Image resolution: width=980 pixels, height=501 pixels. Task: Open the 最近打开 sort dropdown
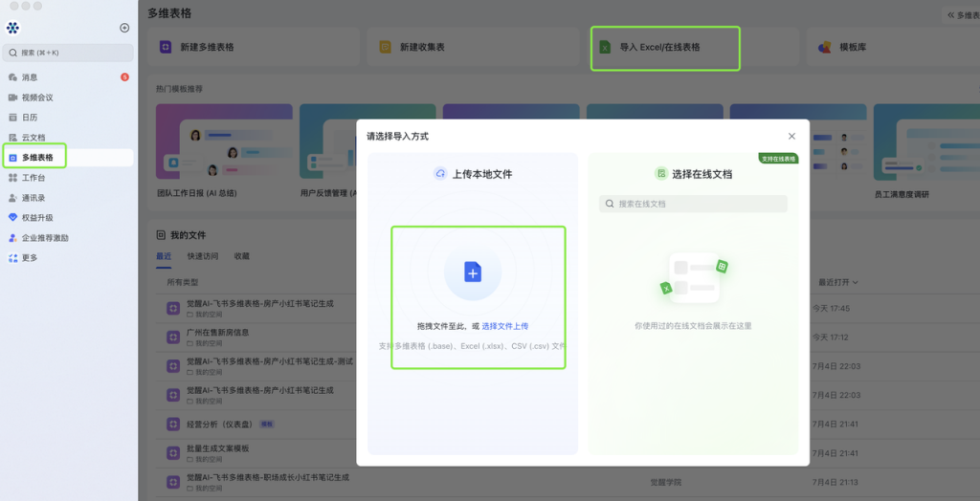(x=838, y=282)
